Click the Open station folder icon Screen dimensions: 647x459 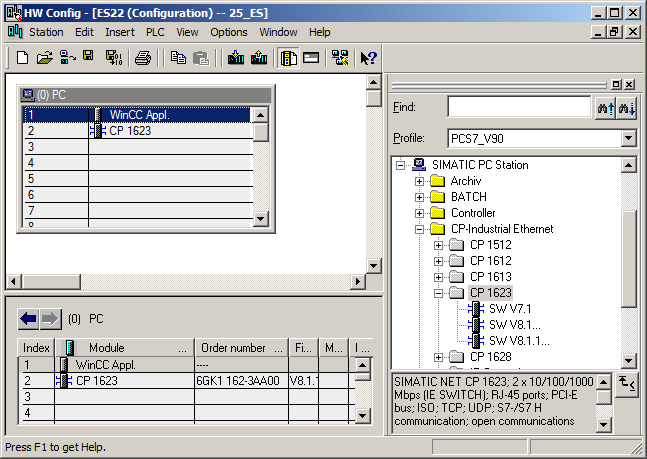(x=44, y=58)
